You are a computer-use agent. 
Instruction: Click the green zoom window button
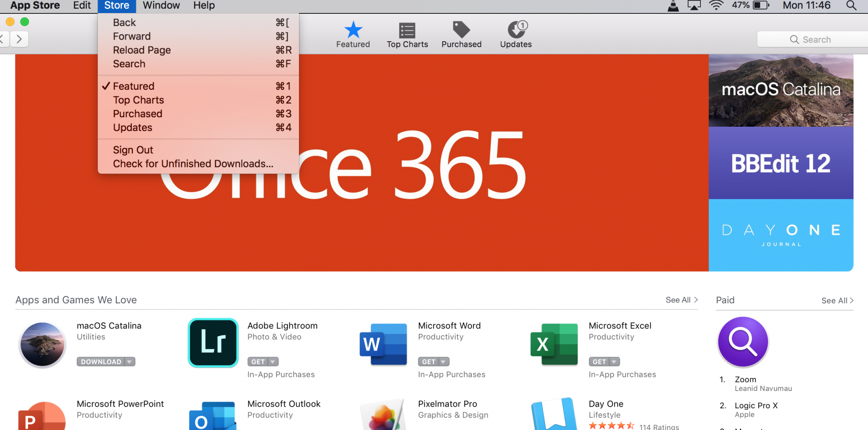click(25, 22)
